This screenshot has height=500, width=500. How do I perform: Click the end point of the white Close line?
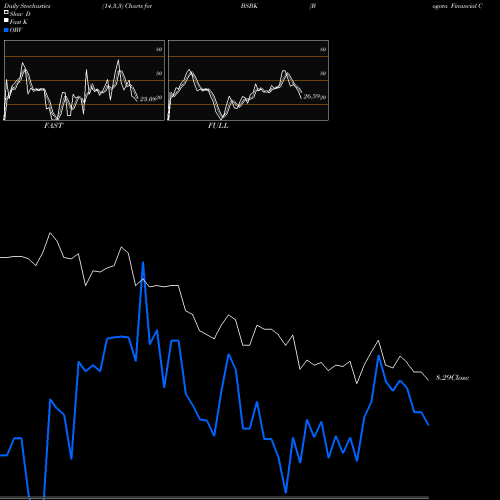pyautogui.click(x=429, y=380)
